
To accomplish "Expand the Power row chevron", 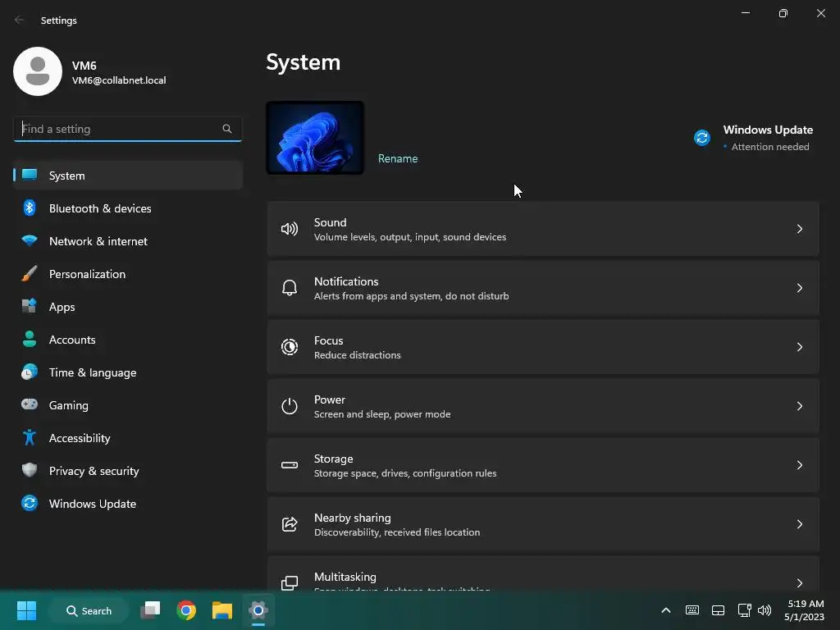I will (799, 406).
